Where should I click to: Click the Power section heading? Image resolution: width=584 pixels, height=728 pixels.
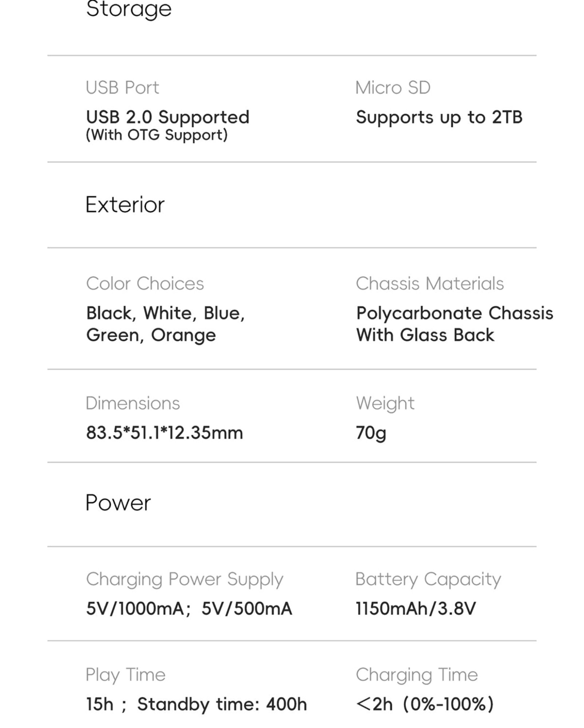click(x=118, y=503)
